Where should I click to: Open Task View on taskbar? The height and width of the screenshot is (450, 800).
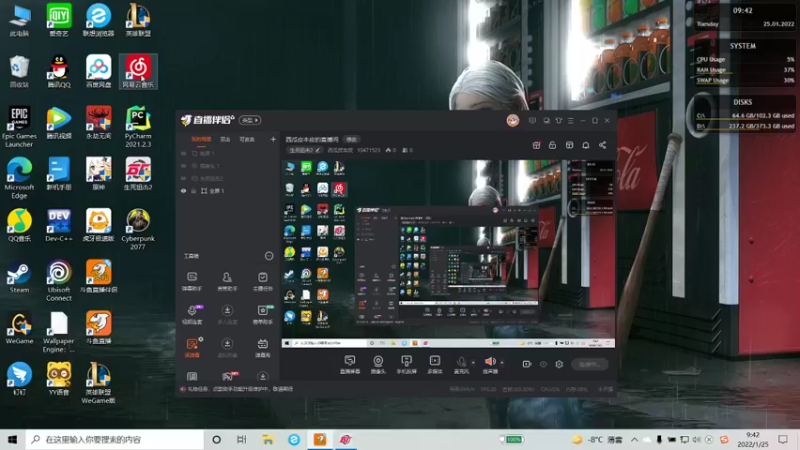point(242,439)
